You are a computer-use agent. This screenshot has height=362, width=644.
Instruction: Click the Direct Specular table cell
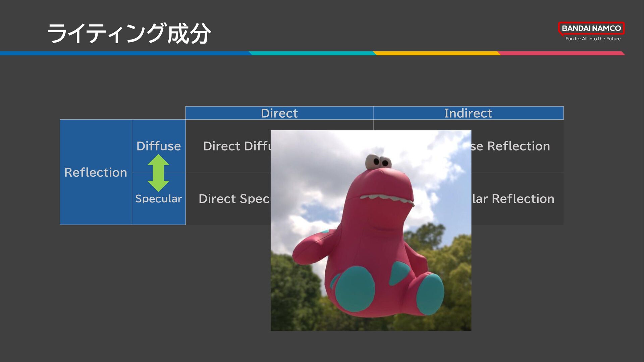[x=234, y=199]
